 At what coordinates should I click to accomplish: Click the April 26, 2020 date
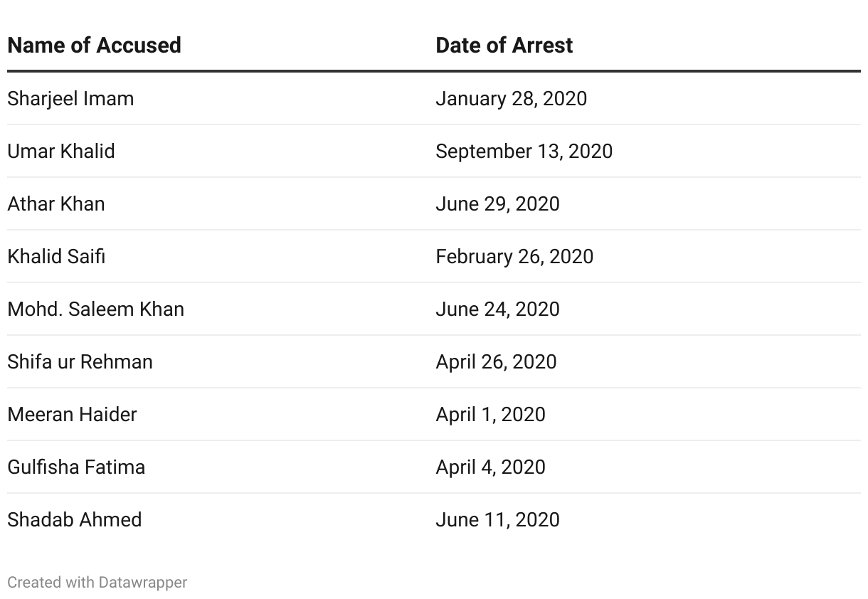pos(497,361)
